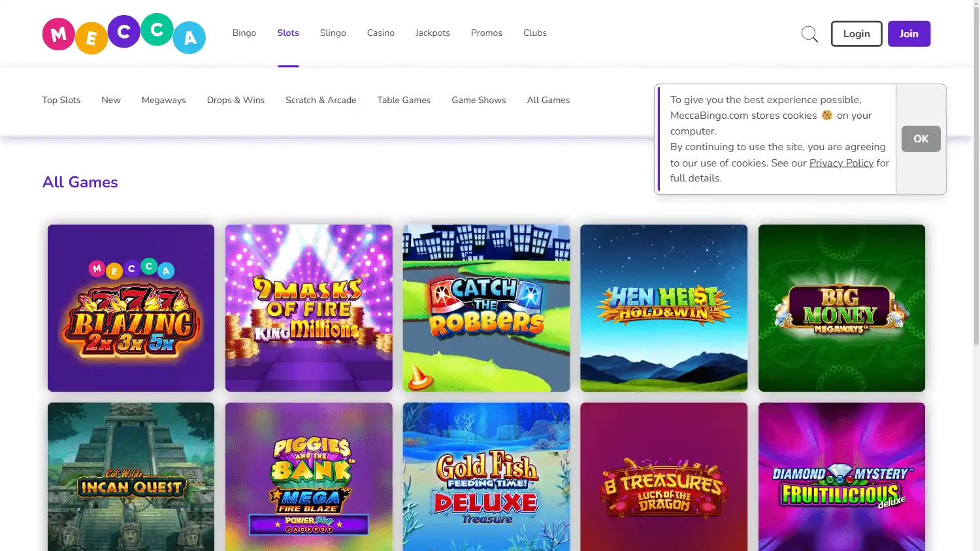Switch to the Top Slots category
This screenshot has height=551, width=980.
[x=61, y=100]
